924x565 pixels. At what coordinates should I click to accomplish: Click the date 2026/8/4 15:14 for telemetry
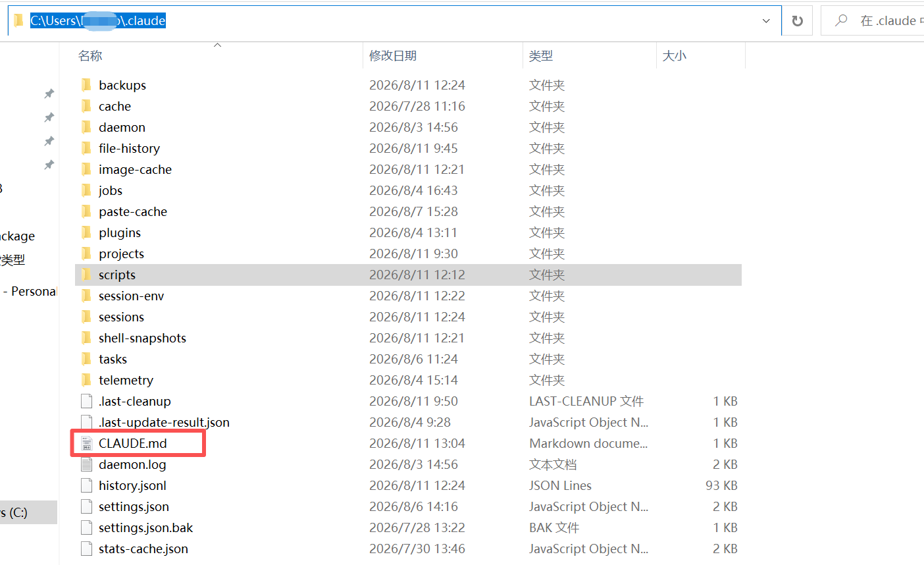(413, 380)
